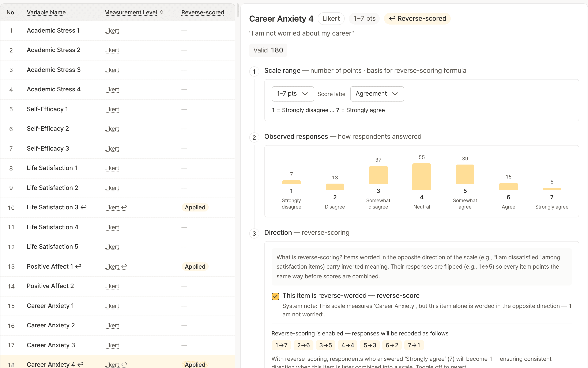Select the Academic Stress 3 row
Screen dimensions: 588x368
tap(118, 70)
